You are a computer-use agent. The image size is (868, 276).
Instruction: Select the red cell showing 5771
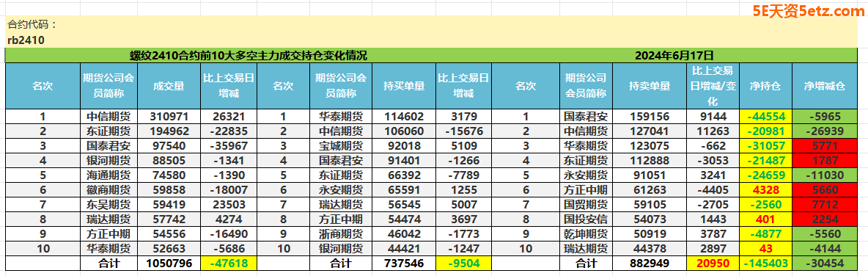pos(824,146)
